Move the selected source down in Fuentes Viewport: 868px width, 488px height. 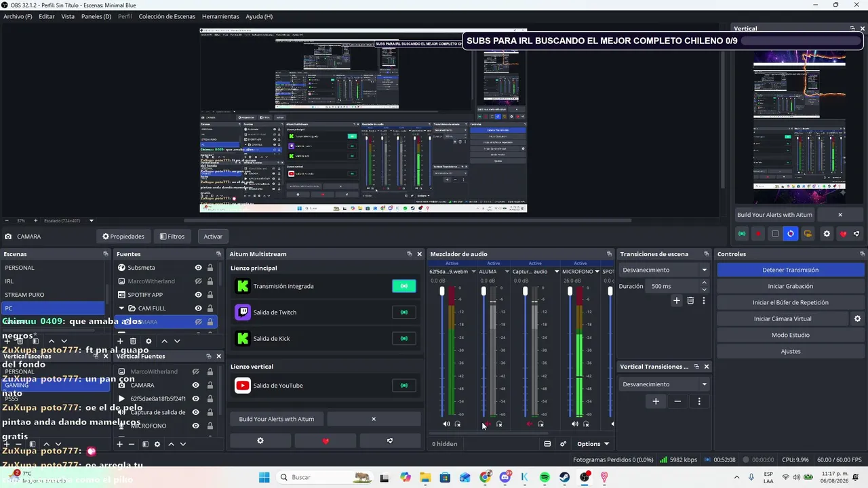point(177,341)
